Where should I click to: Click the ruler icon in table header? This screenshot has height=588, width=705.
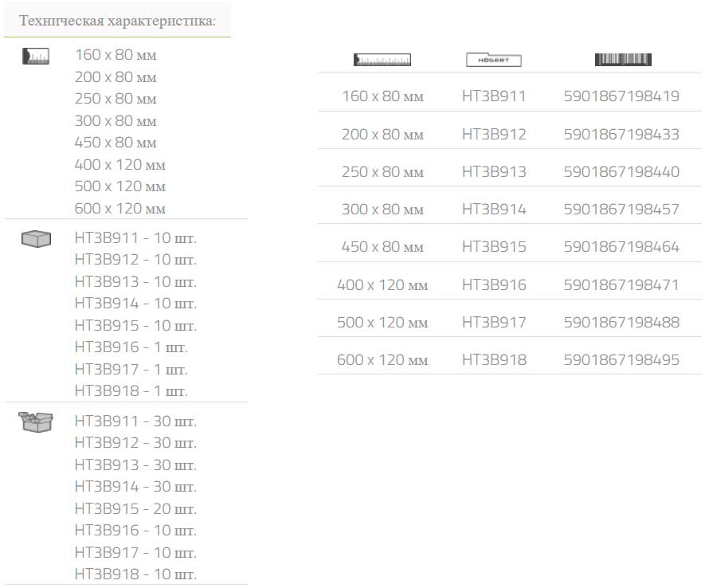click(382, 59)
